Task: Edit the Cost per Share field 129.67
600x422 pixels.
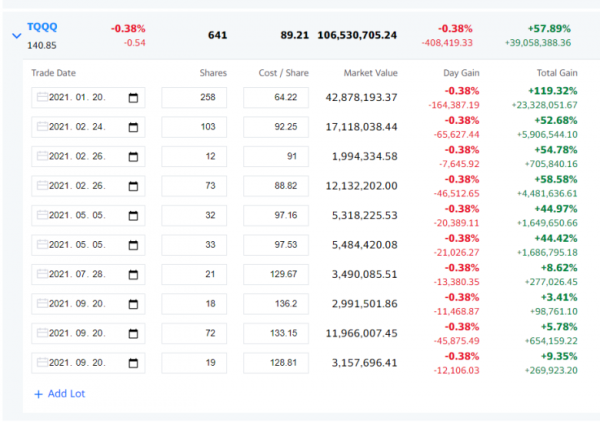Action: point(276,274)
